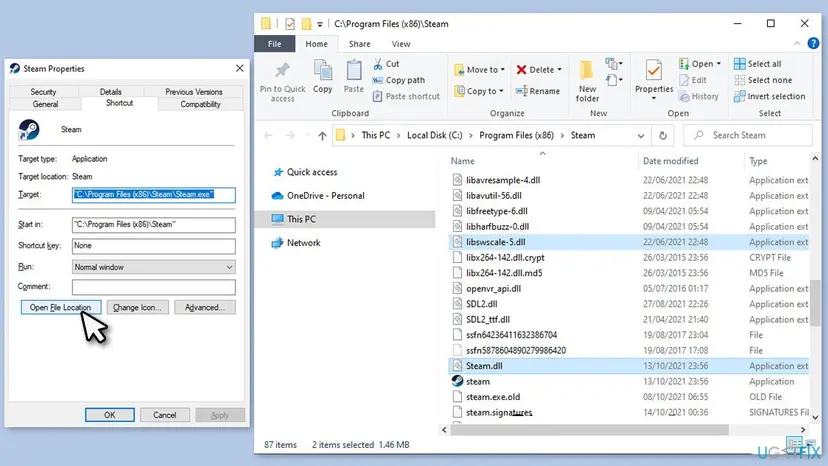Click Invert selection in ribbon
This screenshot has width=828, height=466.
769,97
